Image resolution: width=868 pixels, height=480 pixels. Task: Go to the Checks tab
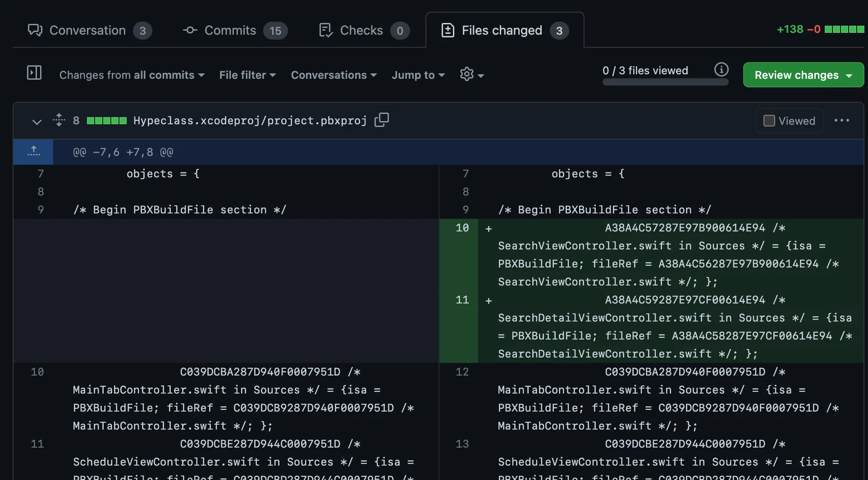[x=363, y=31]
